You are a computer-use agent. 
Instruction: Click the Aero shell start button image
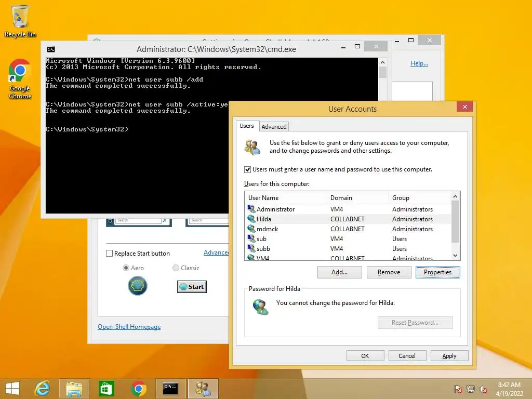pyautogui.click(x=137, y=286)
